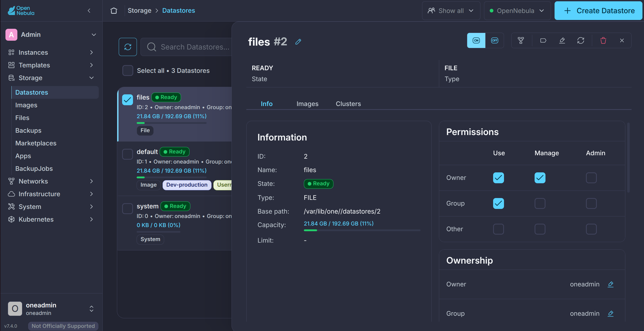Enable Other Admin permission
The width and height of the screenshot is (644, 331).
tap(591, 229)
